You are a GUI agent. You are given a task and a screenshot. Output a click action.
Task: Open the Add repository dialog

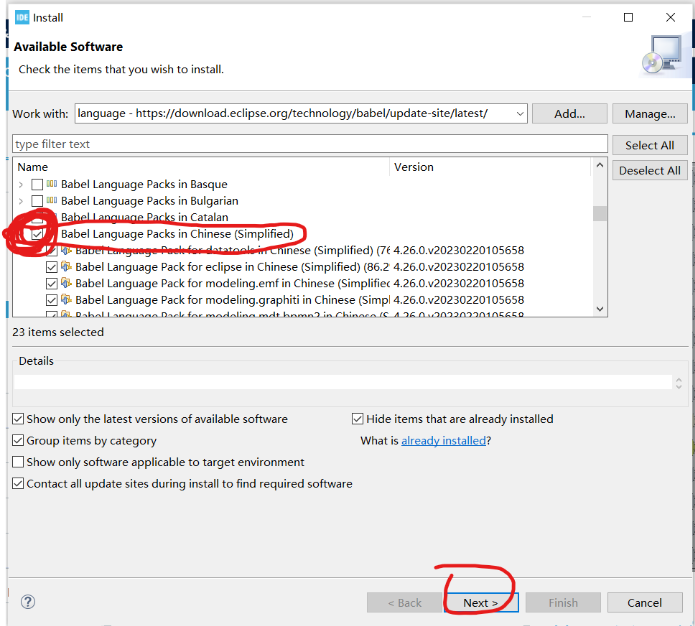point(570,114)
